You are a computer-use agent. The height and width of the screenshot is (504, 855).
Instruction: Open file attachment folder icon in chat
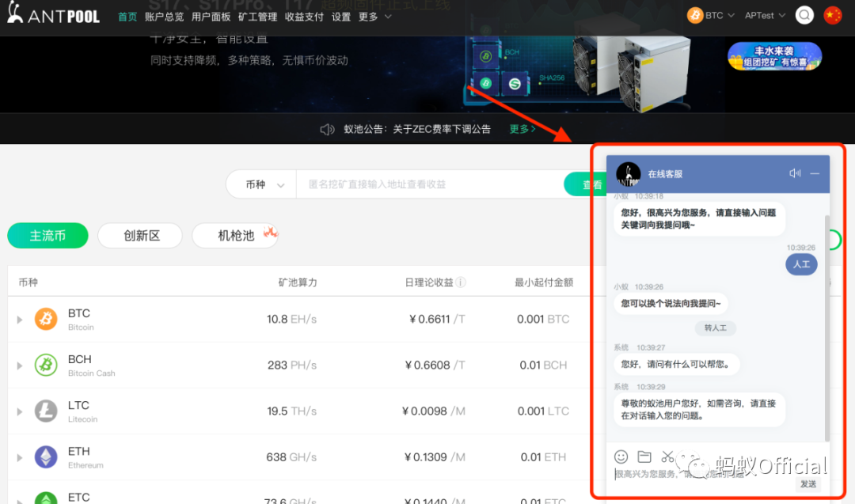tap(644, 457)
